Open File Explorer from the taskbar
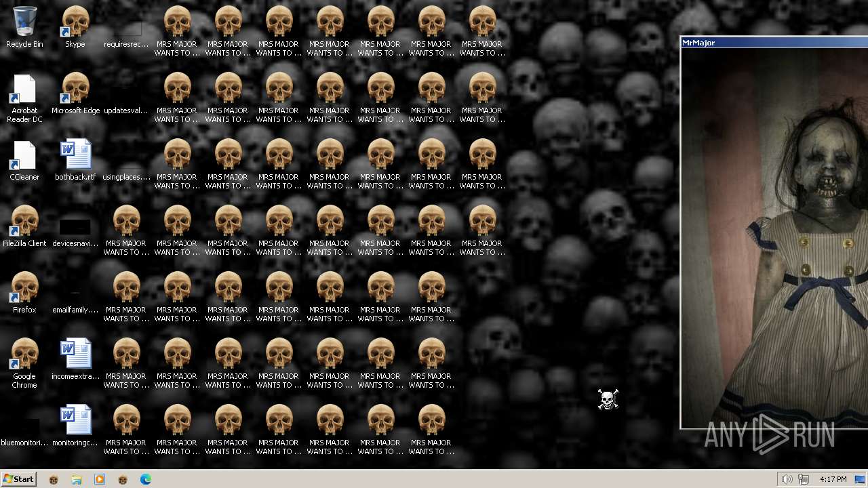Screen dimensions: 868x488 click(x=77, y=479)
